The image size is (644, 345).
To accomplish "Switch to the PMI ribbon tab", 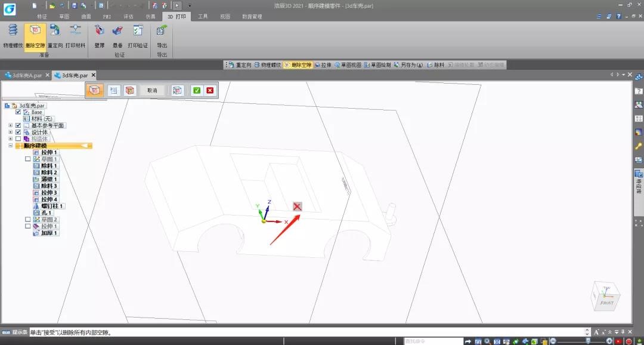I will pyautogui.click(x=107, y=17).
